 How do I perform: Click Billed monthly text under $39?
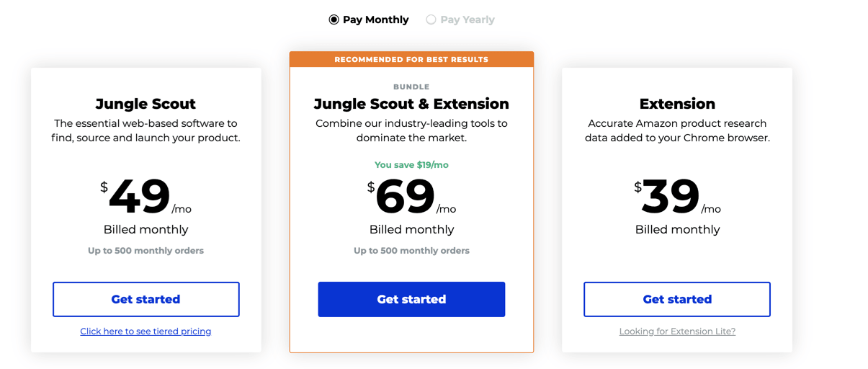677,229
